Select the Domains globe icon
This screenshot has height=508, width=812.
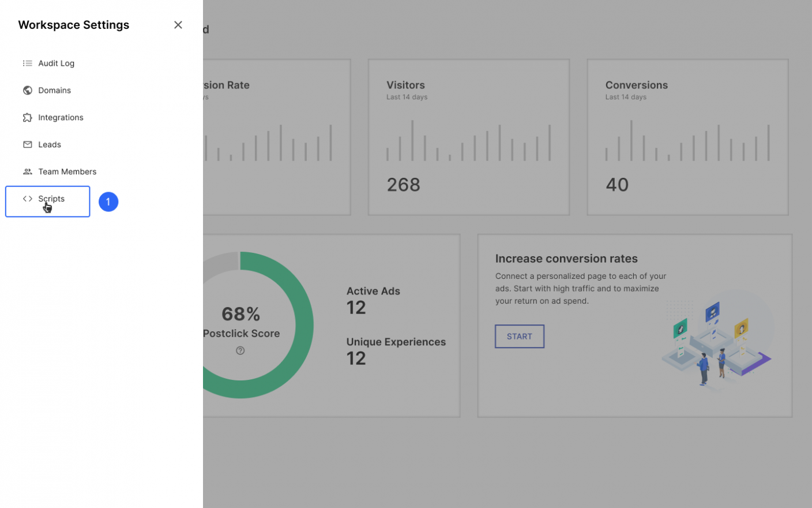27,90
